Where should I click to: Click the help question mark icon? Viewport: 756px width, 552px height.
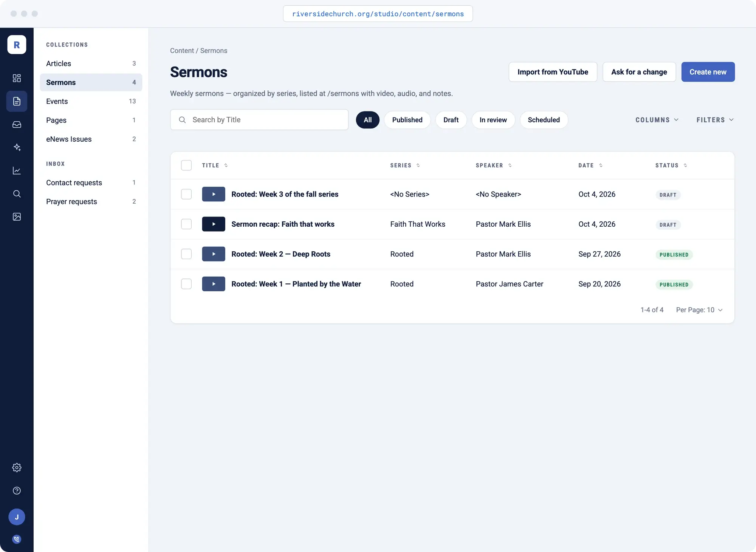click(x=17, y=490)
